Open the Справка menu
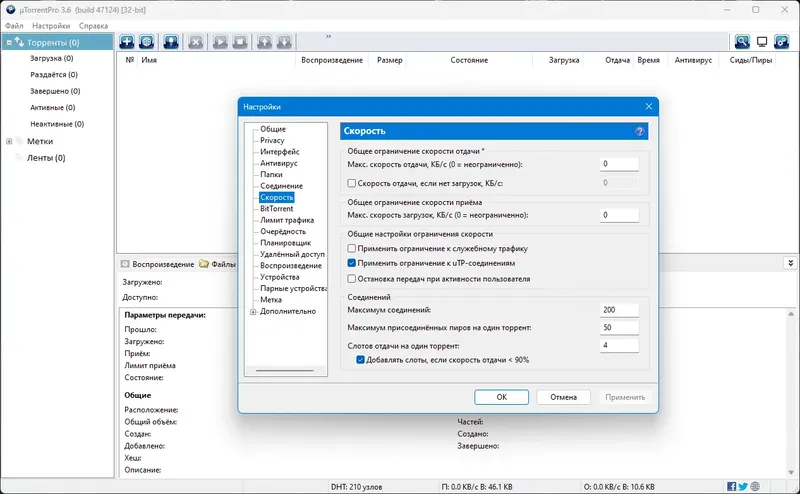This screenshot has width=800, height=494. (93, 26)
